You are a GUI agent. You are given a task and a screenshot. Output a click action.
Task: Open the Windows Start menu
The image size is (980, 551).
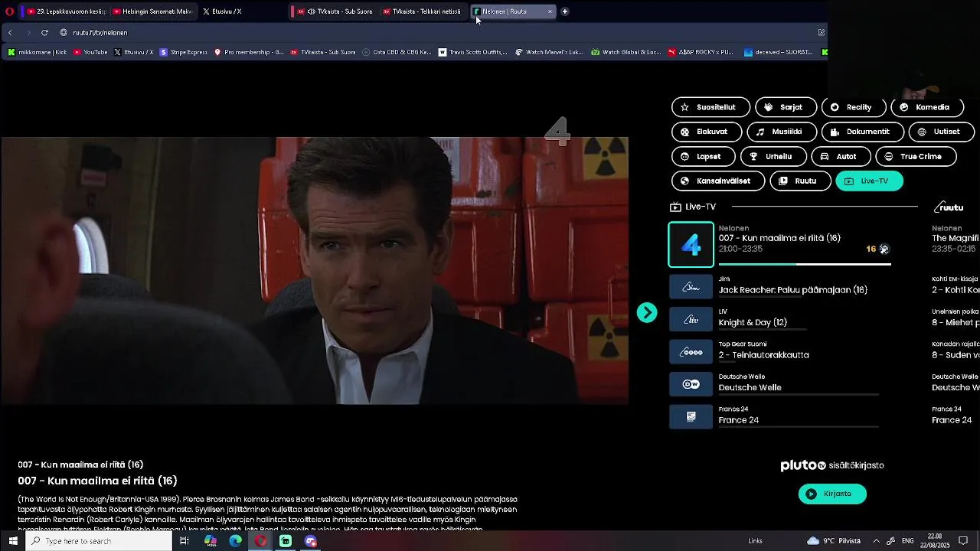(x=13, y=541)
